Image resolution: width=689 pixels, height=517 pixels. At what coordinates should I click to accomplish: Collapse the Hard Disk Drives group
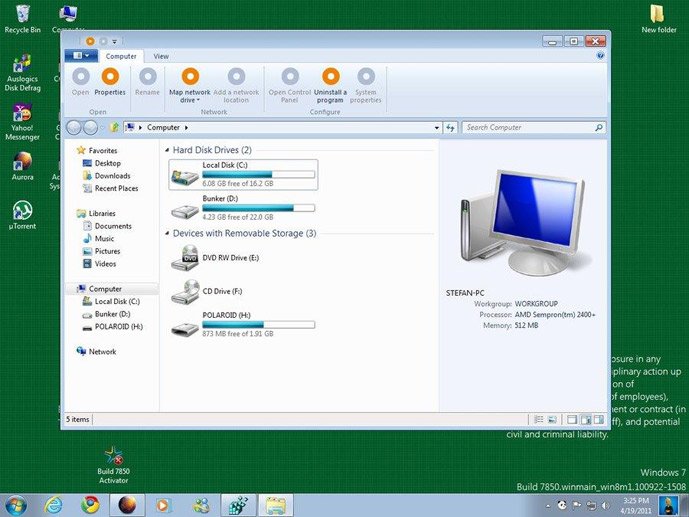coord(167,150)
